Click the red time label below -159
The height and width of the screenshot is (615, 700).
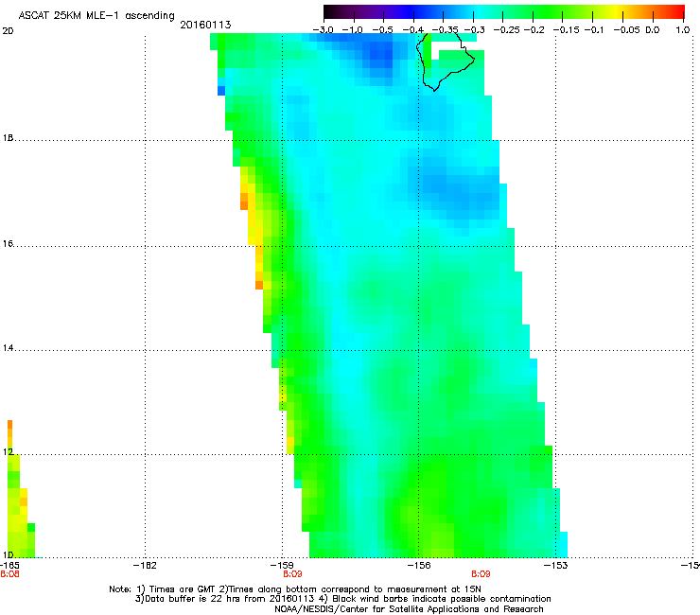(293, 574)
